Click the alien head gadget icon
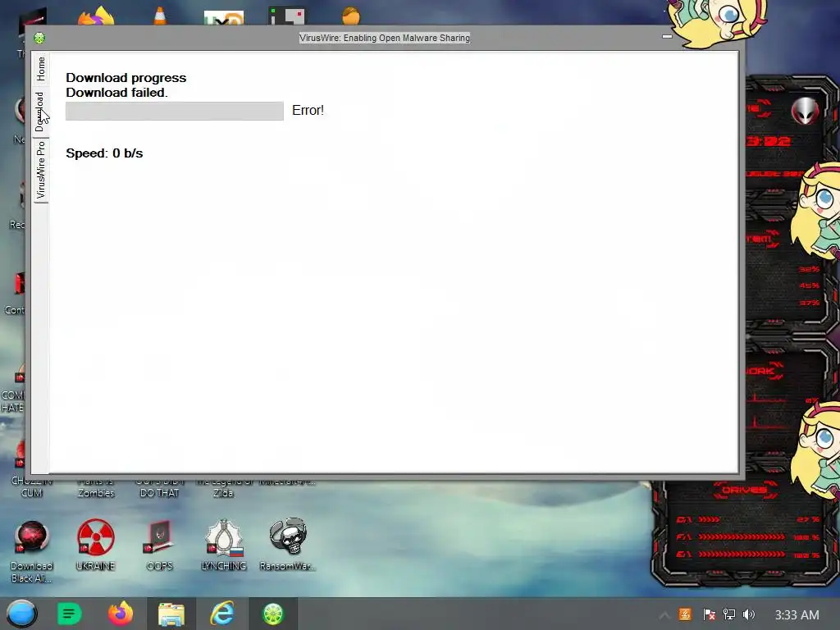Screen dimensions: 840x630 pos(806,111)
